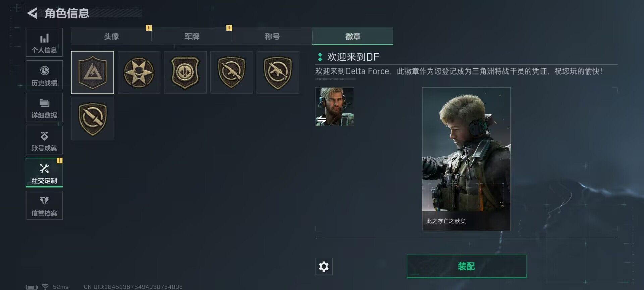This screenshot has height=290, width=644.
Task: Open 历史战绩 history panel
Action: 44,75
